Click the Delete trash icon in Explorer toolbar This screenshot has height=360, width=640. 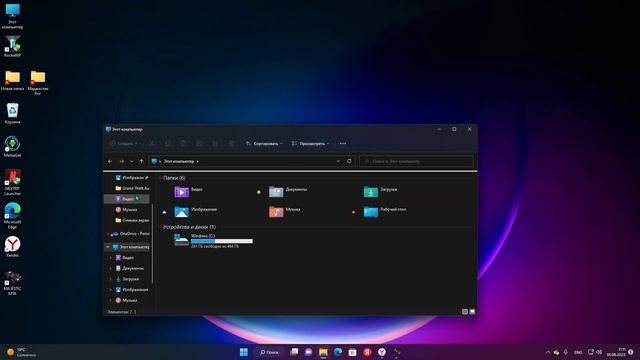coord(231,144)
